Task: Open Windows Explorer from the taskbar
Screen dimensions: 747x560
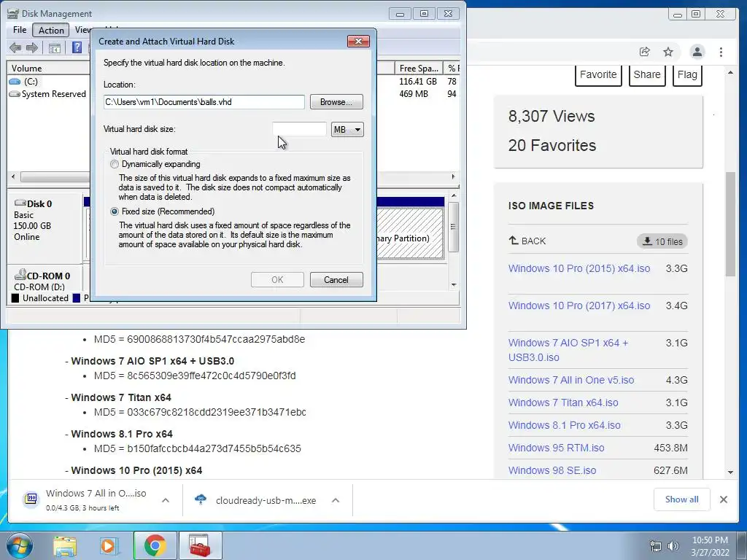Action: [65, 546]
